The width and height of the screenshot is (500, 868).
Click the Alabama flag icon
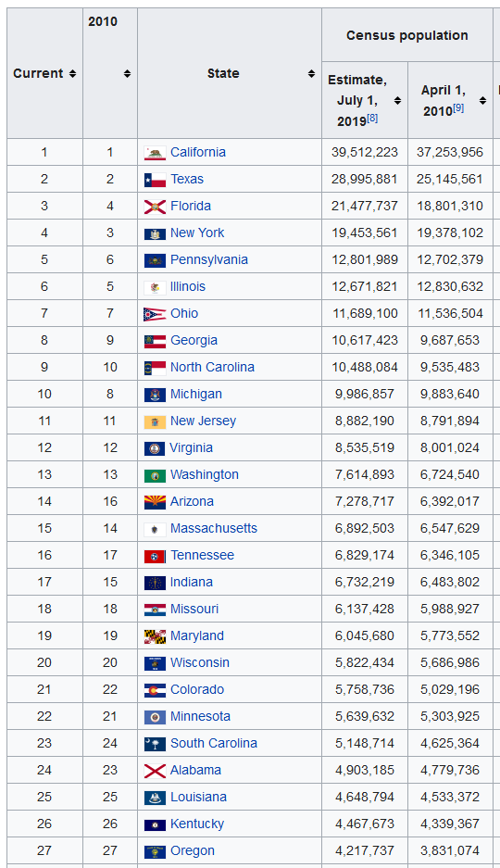tap(155, 771)
